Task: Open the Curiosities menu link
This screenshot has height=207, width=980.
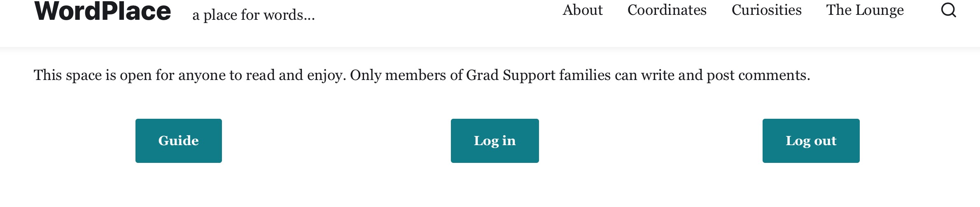Action: 766,10
